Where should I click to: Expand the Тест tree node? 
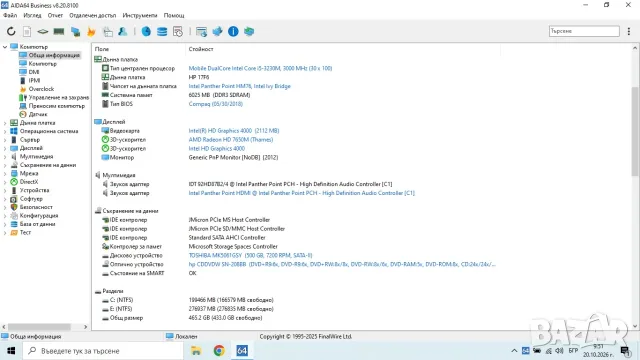[5, 233]
